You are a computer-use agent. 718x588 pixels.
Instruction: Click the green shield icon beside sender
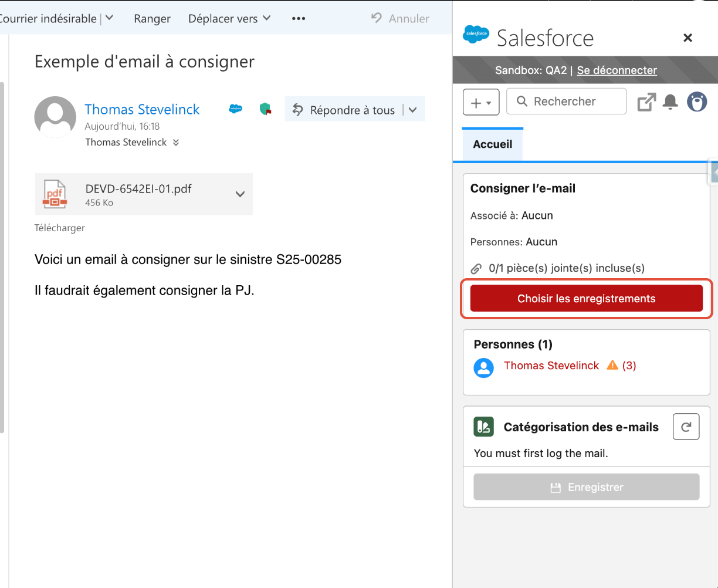tap(266, 109)
